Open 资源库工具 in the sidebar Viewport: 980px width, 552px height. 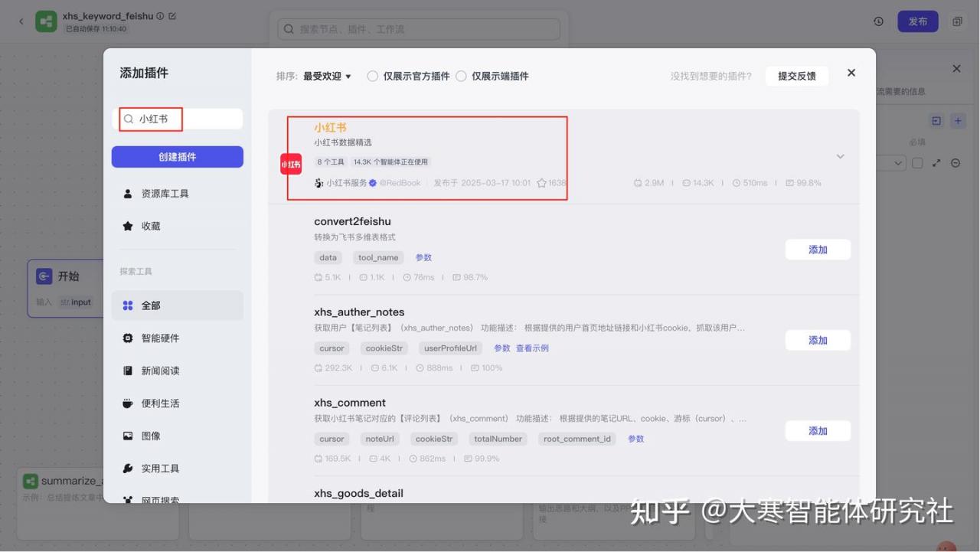[178, 194]
